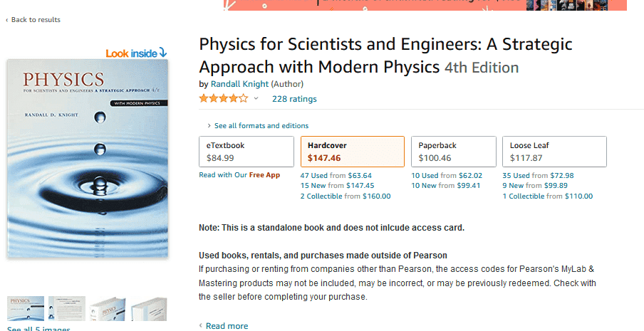Select the second thumbnail showing back cover
This screenshot has width=644, height=331.
(67, 308)
